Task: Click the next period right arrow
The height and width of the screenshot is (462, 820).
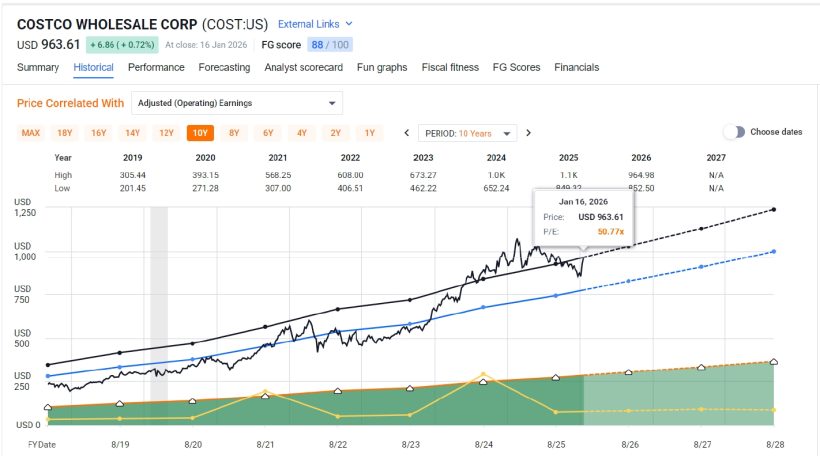Action: point(528,133)
